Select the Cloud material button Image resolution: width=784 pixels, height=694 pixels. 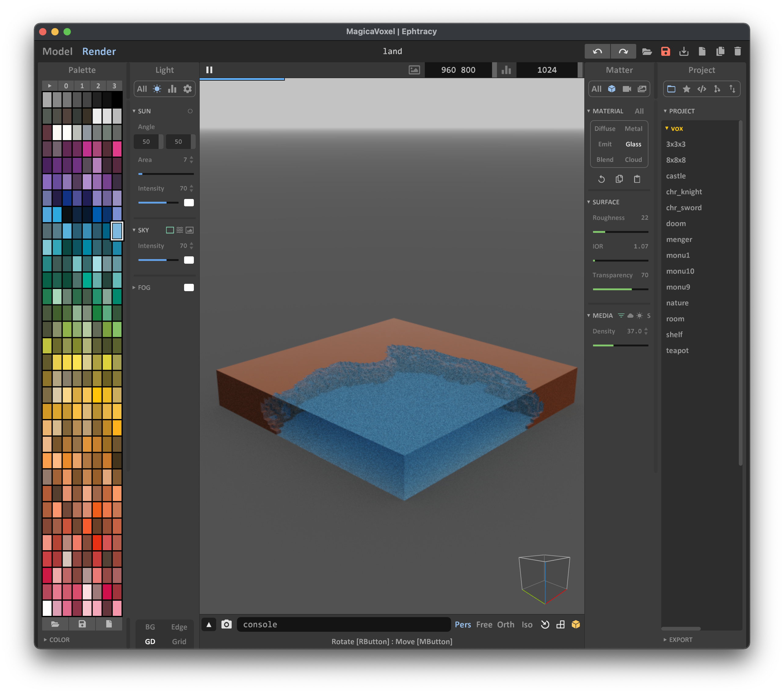[632, 159]
